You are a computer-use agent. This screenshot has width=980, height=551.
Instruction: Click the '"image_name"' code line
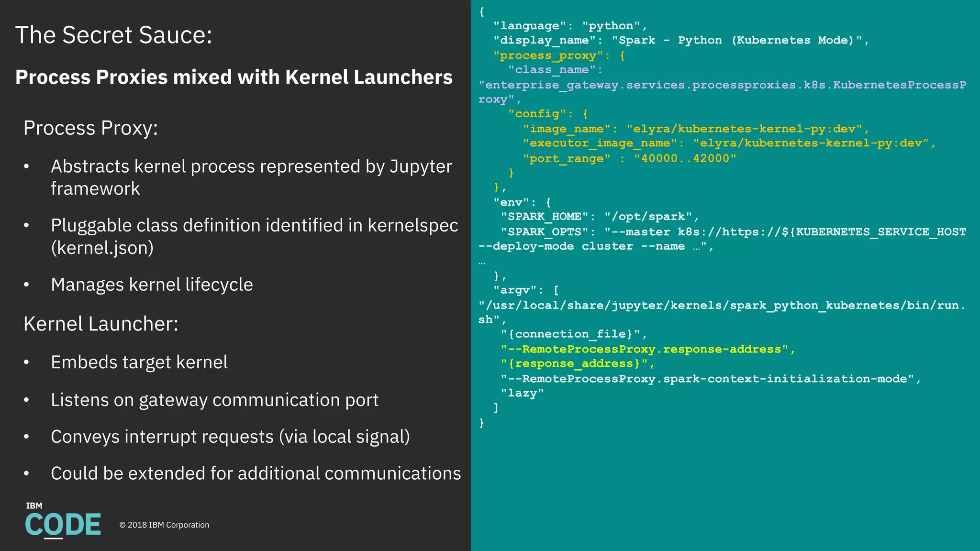(696, 129)
